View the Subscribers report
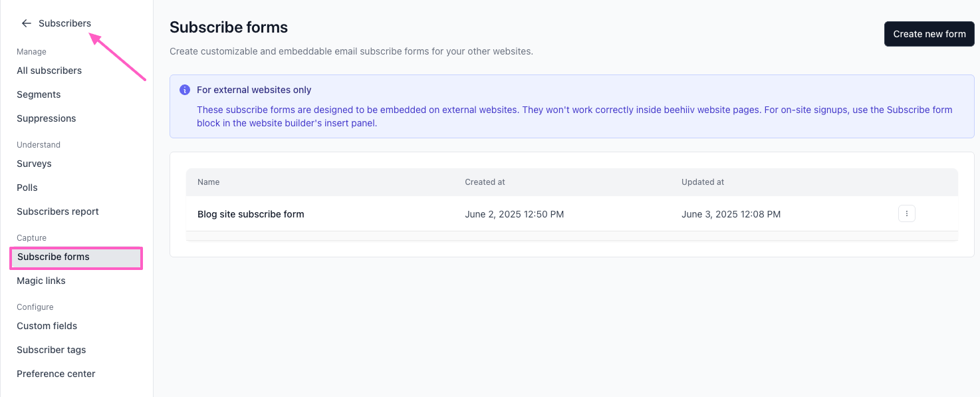Viewport: 980px width, 397px height. (58, 211)
